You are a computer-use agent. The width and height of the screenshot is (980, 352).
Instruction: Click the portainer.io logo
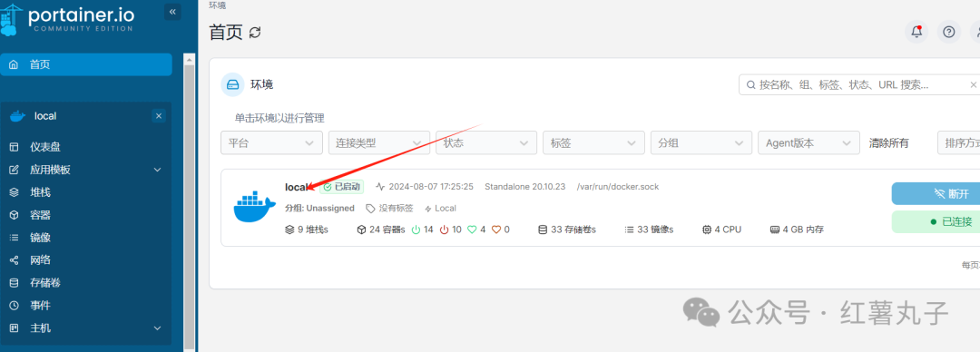coord(67,20)
